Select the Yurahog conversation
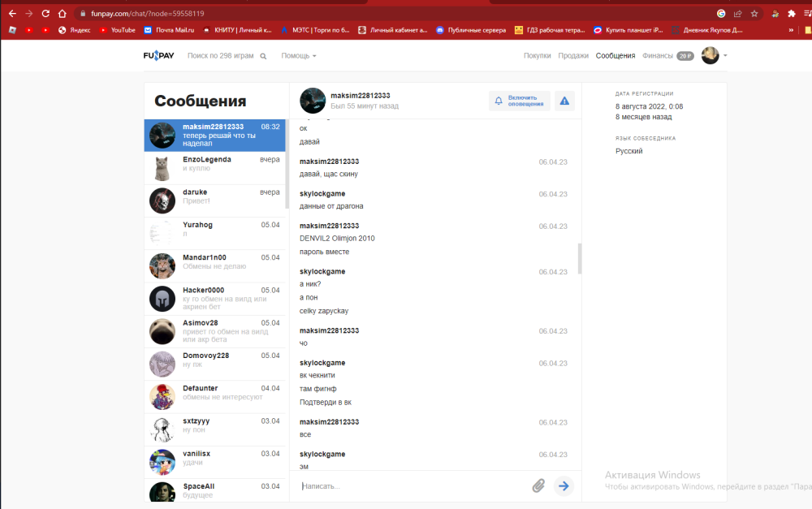This screenshot has width=812, height=509. pos(214,233)
